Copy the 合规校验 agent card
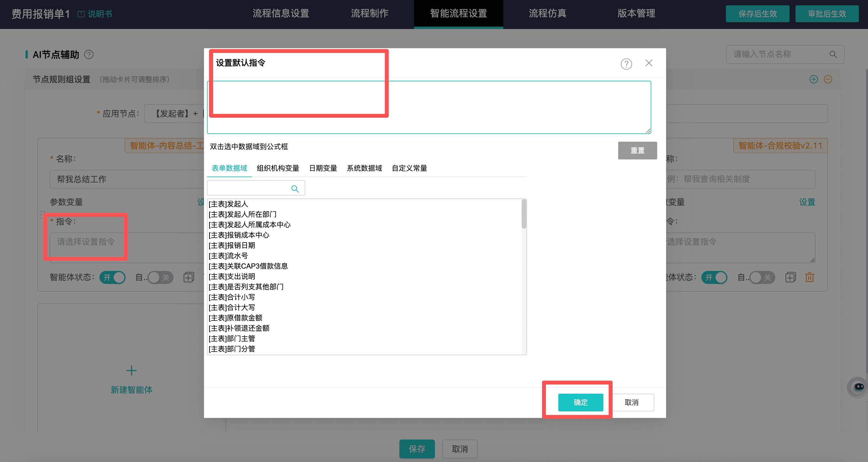The width and height of the screenshot is (868, 462). click(x=790, y=277)
